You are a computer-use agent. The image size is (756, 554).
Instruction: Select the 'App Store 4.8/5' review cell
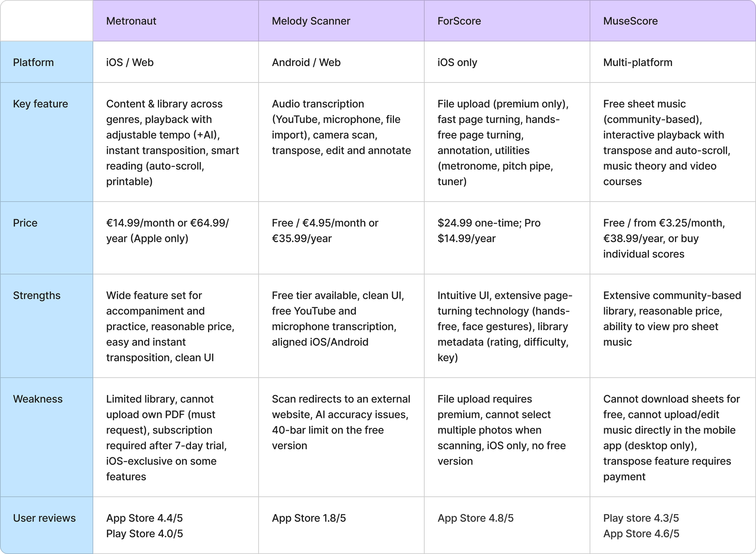point(507,525)
